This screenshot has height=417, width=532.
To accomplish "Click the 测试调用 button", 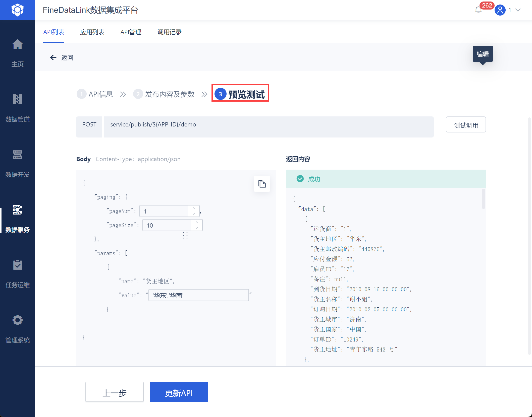I will point(466,125).
